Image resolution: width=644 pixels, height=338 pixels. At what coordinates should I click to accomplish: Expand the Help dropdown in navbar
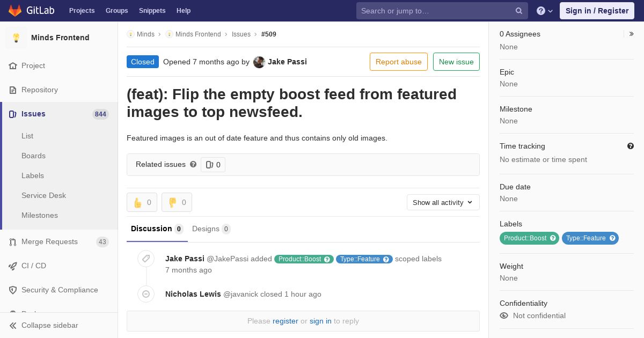(545, 11)
